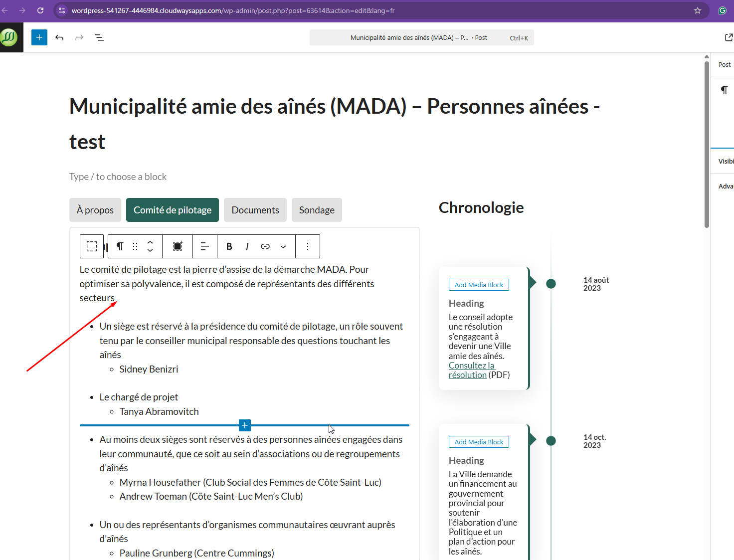Screen dimensions: 734x560
Task: Click the block grouping square icon
Action: (x=178, y=246)
